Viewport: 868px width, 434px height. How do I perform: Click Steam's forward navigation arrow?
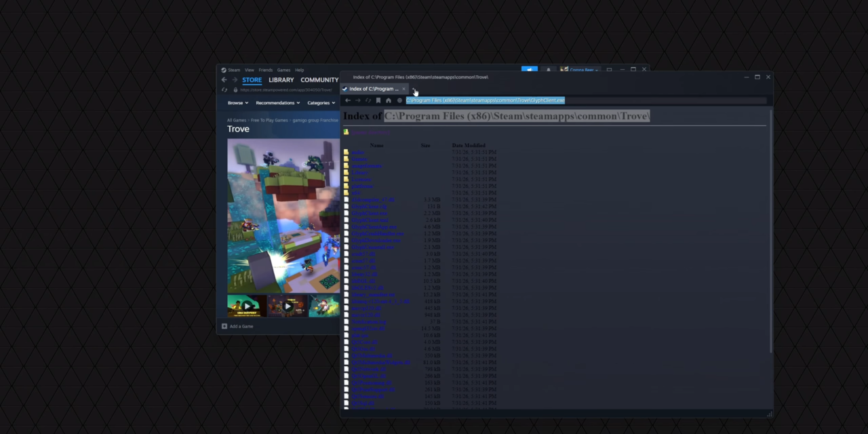click(235, 80)
